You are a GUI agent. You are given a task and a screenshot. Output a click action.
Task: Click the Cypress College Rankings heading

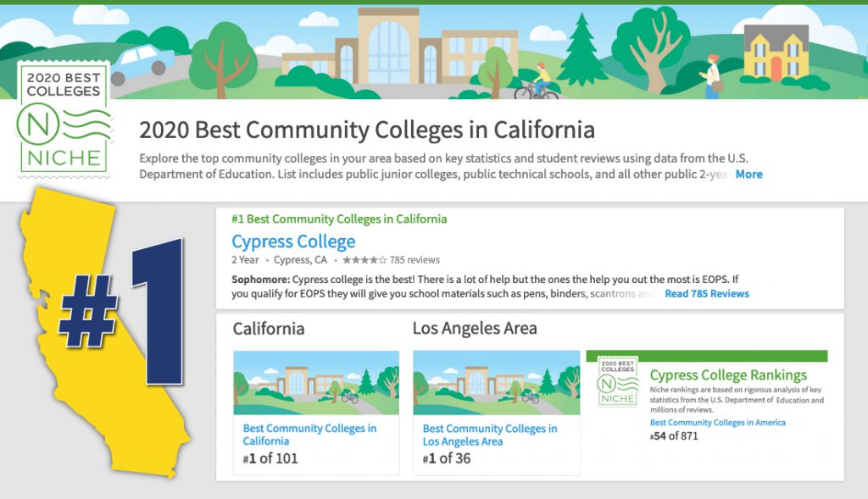728,375
